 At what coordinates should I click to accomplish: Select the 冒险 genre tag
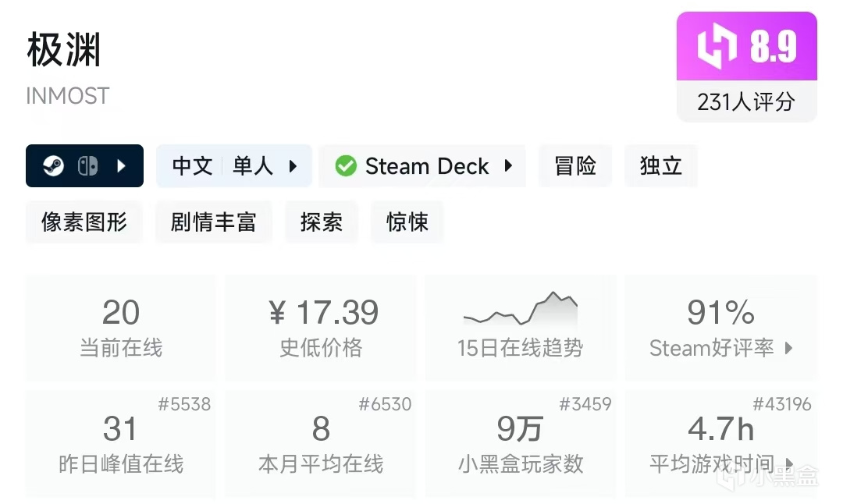coord(575,166)
